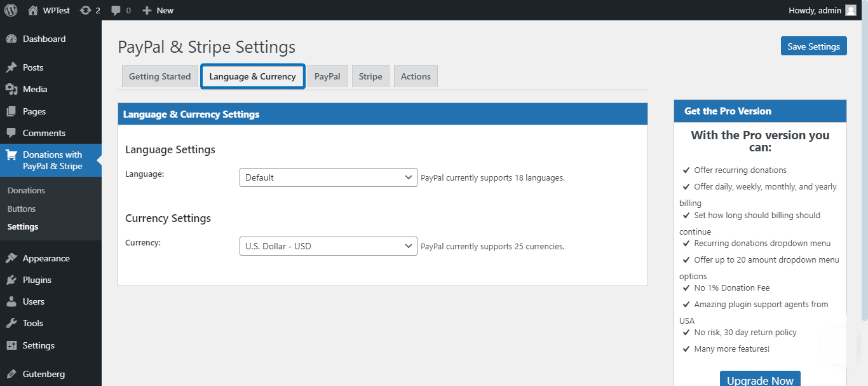Image resolution: width=868 pixels, height=386 pixels.
Task: Open the Comments menu item
Action: (51, 133)
